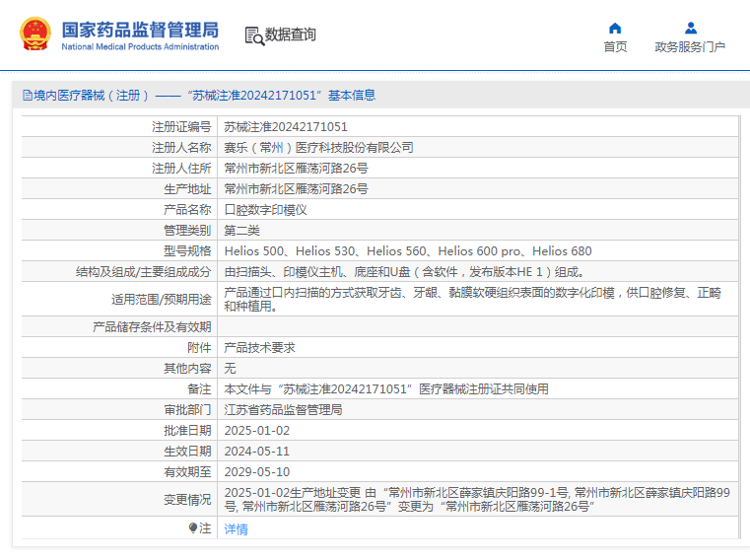Screen dimensions: 750x560
Task: Click the structure composition value 由扫描头
Action: pos(405,272)
